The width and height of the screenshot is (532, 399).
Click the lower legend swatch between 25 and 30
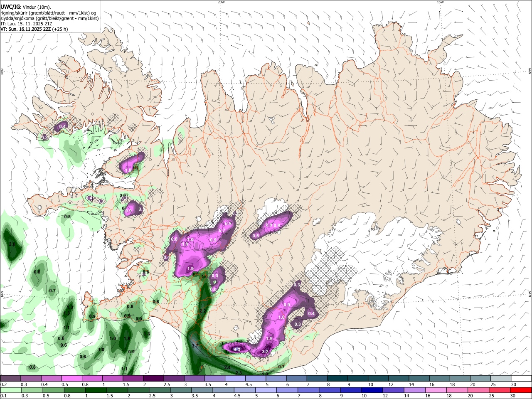point(500,390)
